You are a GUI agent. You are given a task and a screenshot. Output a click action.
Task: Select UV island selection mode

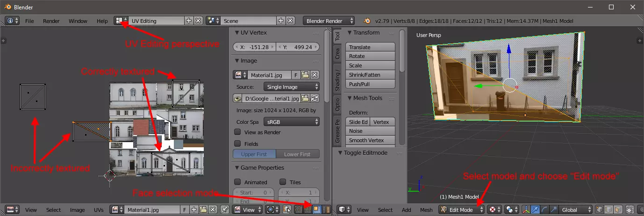[x=326, y=210]
